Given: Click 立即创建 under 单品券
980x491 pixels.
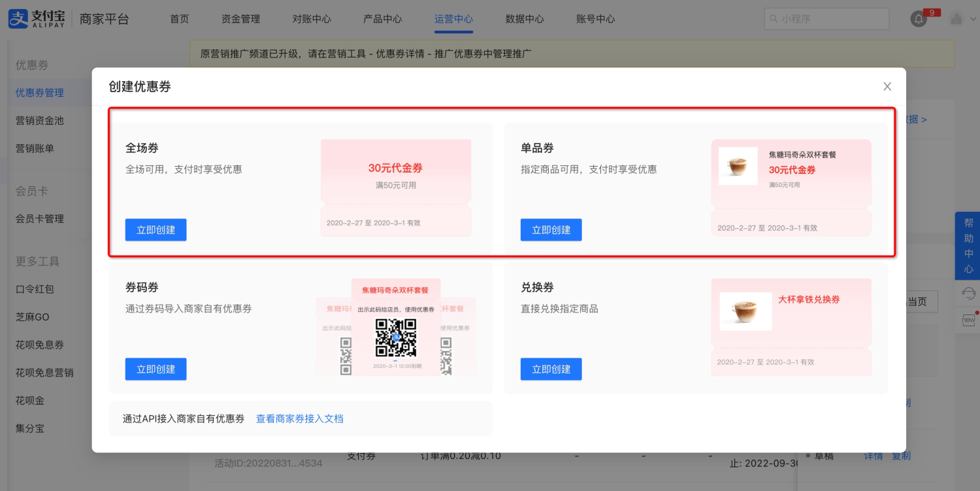Looking at the screenshot, I should coord(551,229).
